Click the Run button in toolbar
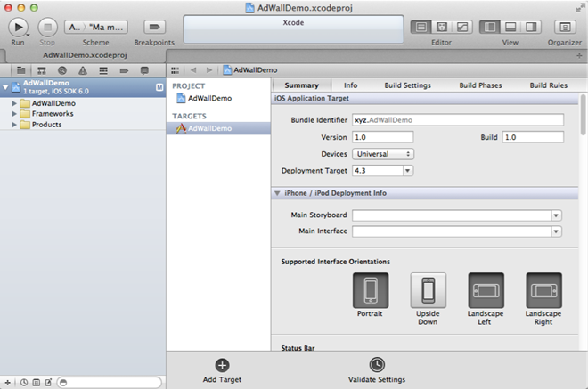Image resolution: width=588 pixels, height=389 pixels. [17, 27]
